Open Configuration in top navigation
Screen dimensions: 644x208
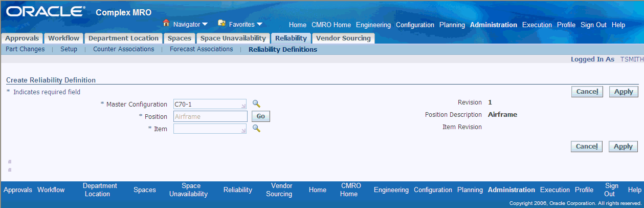pyautogui.click(x=415, y=25)
